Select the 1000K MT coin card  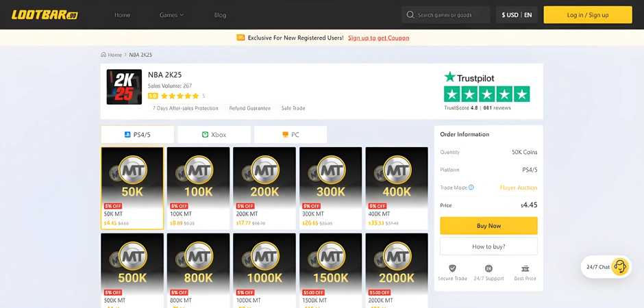click(x=264, y=270)
